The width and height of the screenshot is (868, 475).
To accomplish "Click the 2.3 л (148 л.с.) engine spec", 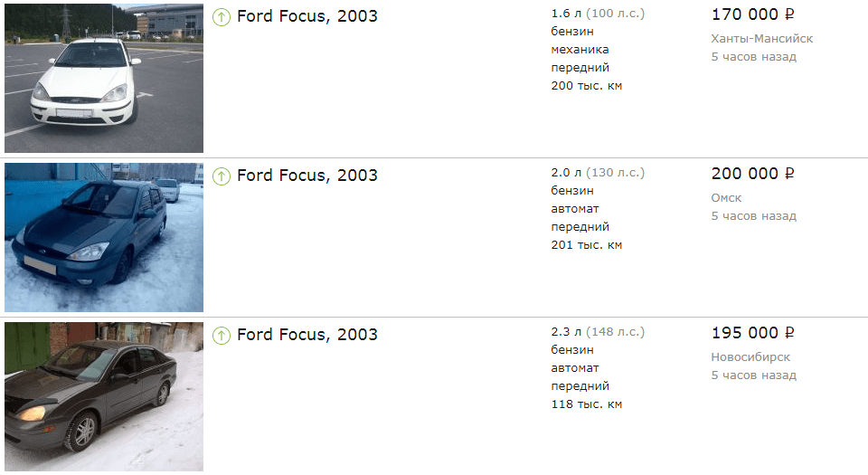I will click(x=598, y=332).
